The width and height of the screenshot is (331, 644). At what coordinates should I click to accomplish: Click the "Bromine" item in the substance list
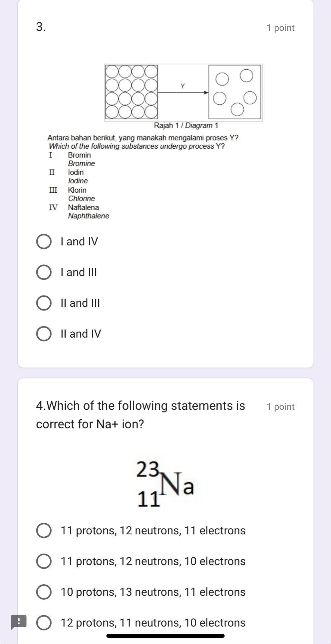click(x=81, y=163)
